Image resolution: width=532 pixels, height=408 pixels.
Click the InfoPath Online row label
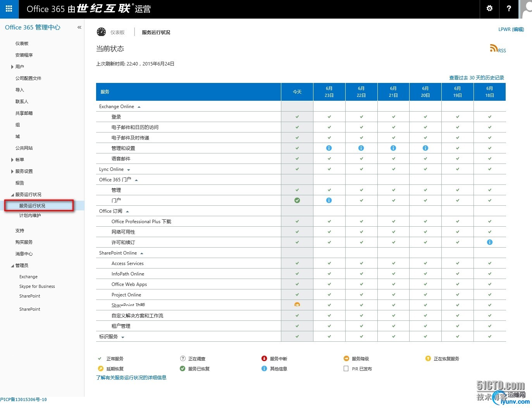coord(128,274)
